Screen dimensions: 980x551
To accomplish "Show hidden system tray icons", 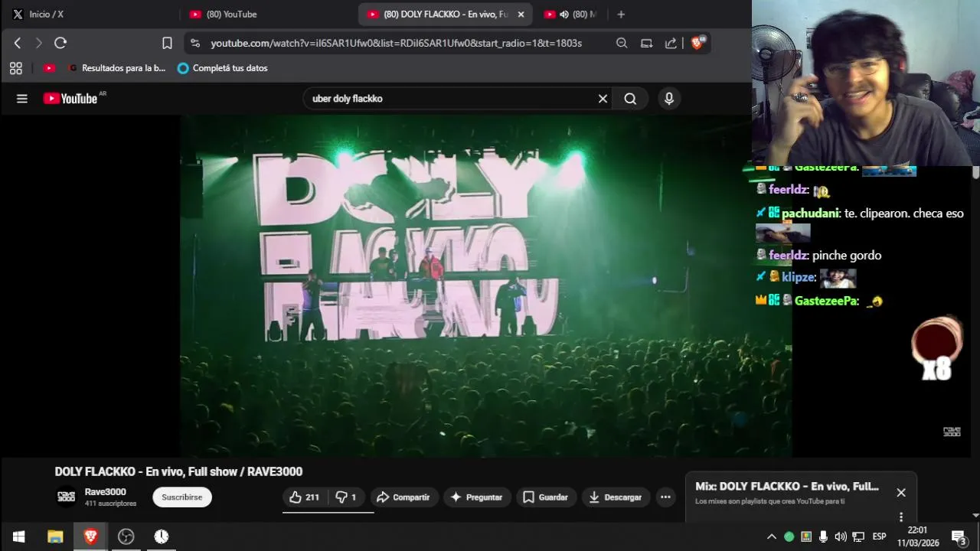I will [772, 536].
